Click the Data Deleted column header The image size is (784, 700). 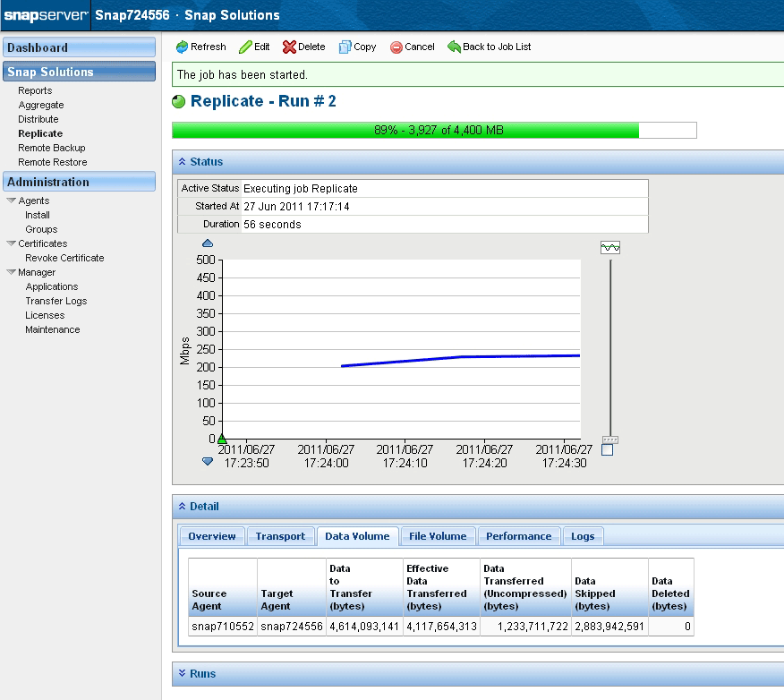[x=671, y=587]
